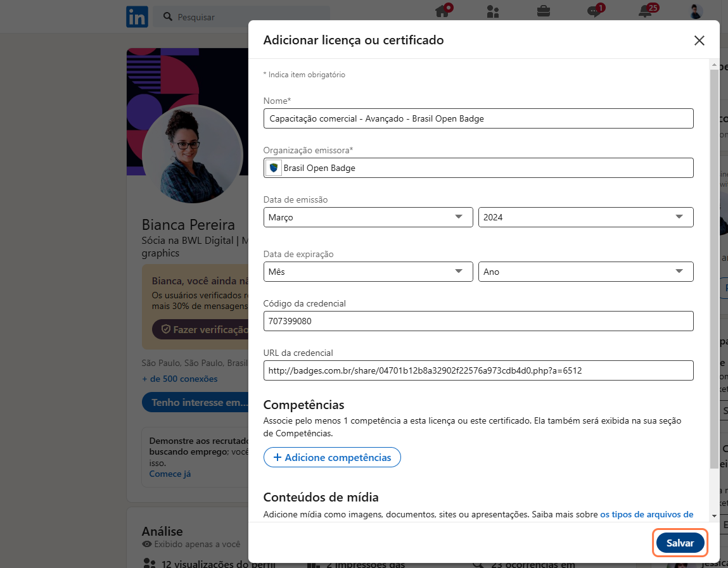Open Notifications bell icon

pyautogui.click(x=645, y=11)
